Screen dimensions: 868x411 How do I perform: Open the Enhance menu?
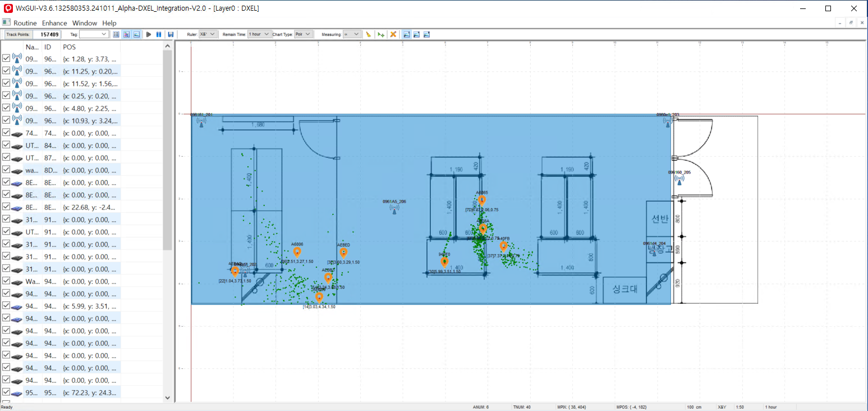click(x=54, y=23)
